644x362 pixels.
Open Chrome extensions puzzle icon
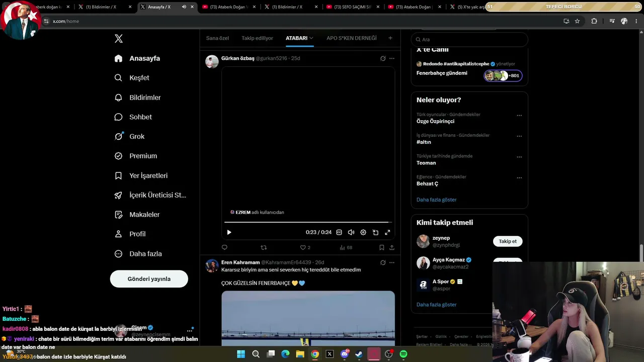coord(594,21)
